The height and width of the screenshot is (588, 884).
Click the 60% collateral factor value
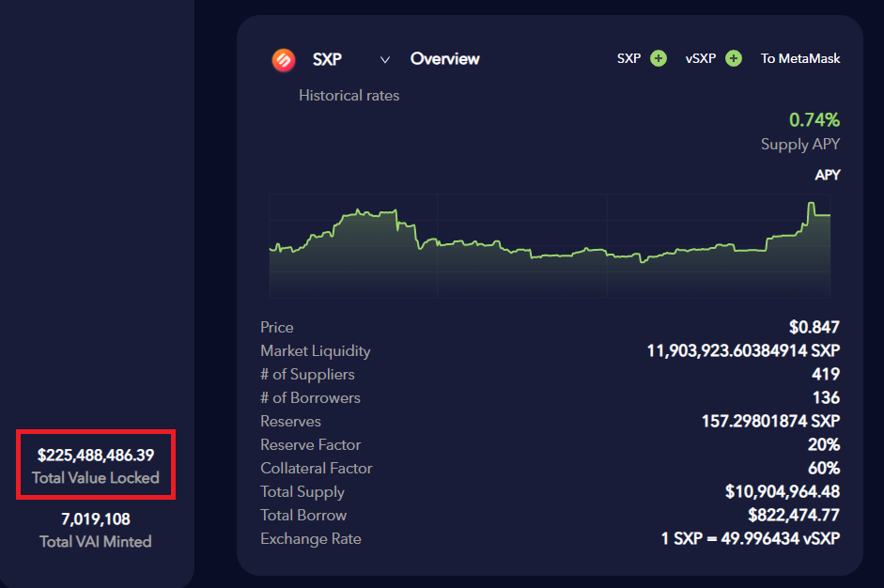pos(824,468)
